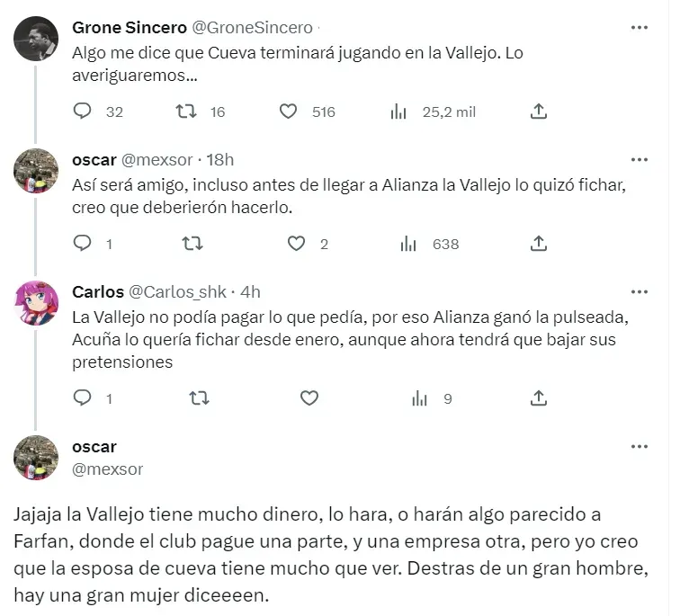Viewport: 680px width, 616px height.
Task: Reply to Grone Sincero's tweet
Action: pyautogui.click(x=83, y=112)
